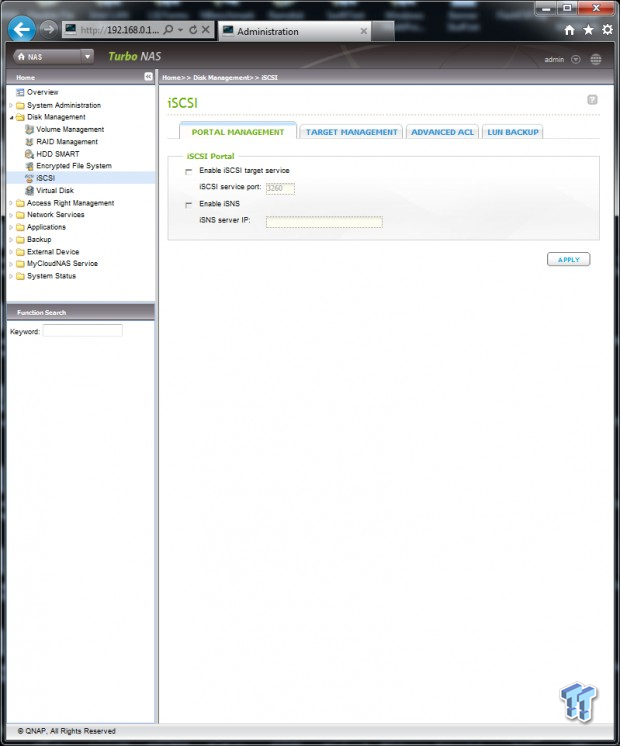The image size is (620, 746).
Task: Toggle the Enable iSNS checkbox
Action: pos(189,205)
